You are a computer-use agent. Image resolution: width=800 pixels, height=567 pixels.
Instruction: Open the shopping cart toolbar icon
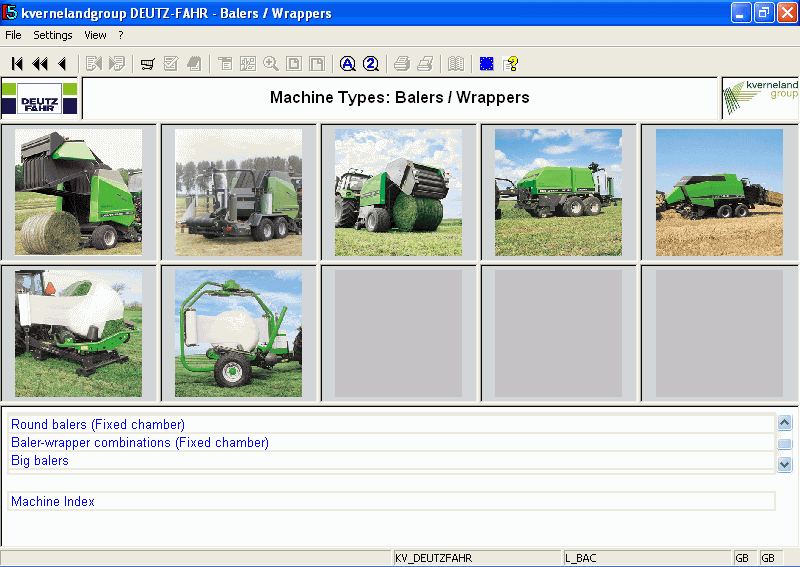coord(147,64)
